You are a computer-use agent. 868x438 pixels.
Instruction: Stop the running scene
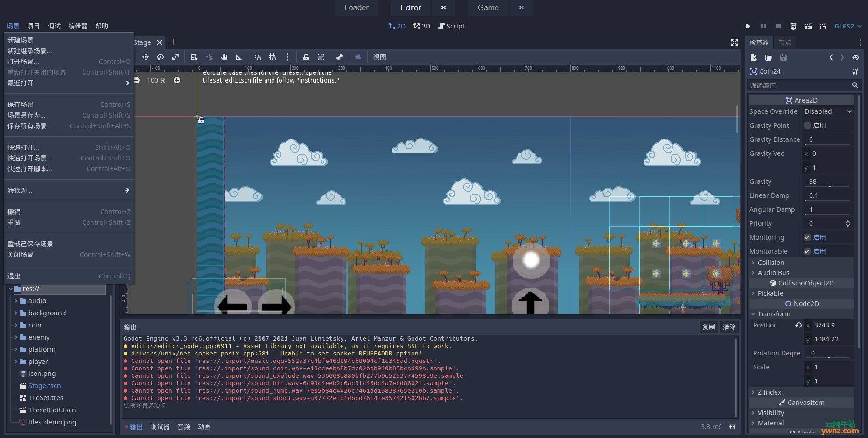[x=778, y=26]
